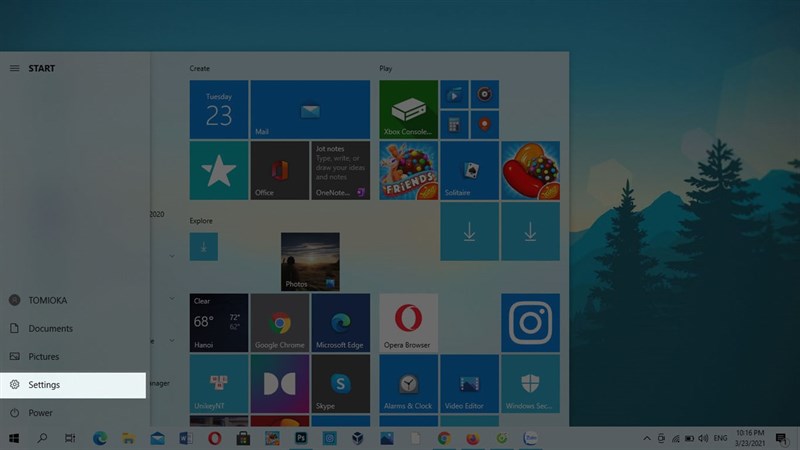Viewport: 800px width, 450px height.
Task: Open the TOMIOKA user account menu
Action: (50, 300)
